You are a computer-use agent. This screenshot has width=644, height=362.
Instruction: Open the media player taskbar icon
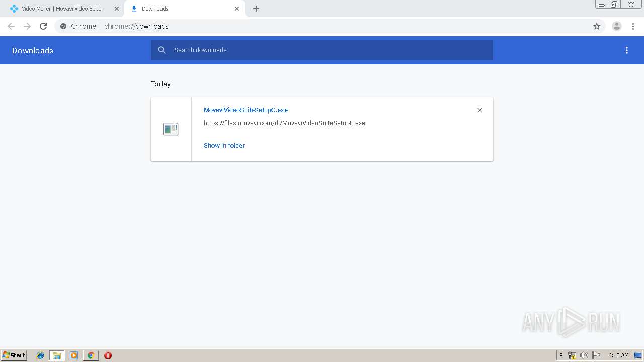tap(74, 355)
